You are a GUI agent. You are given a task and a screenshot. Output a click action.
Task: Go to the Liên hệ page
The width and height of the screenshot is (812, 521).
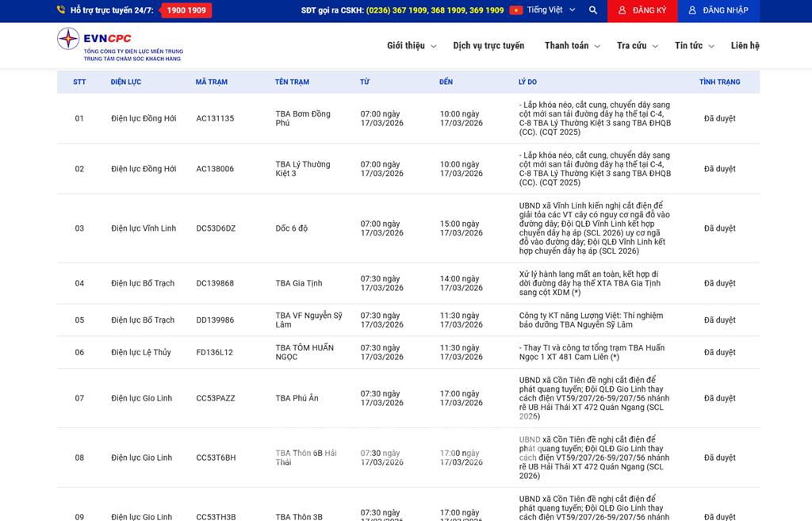click(x=745, y=46)
